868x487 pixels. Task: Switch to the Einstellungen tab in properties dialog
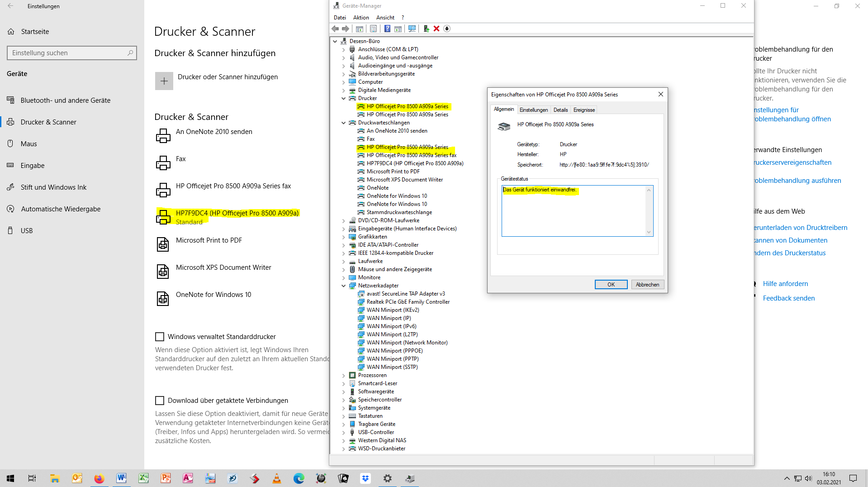click(534, 110)
